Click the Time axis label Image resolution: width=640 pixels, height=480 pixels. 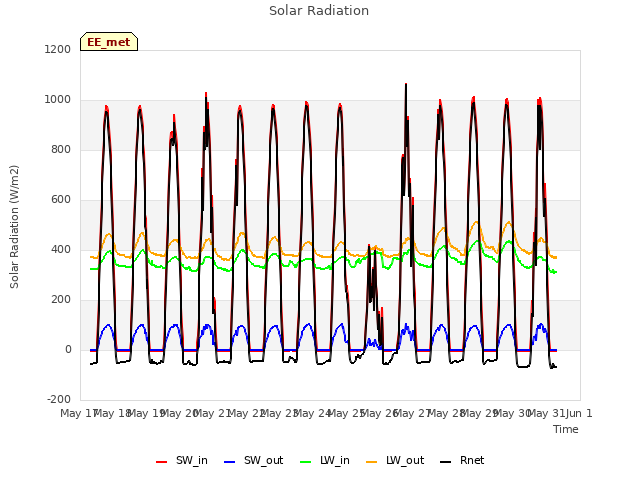click(566, 429)
